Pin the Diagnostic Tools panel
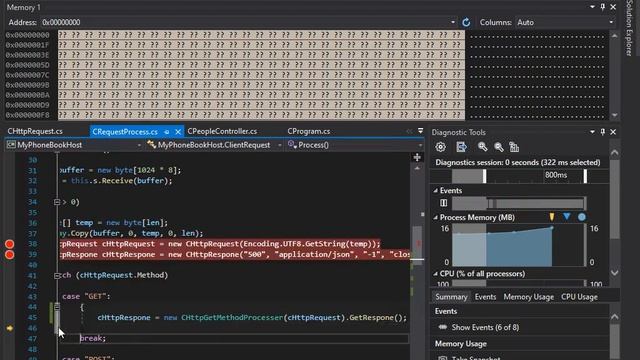Viewport: 640px width, 360px height. pos(602,132)
